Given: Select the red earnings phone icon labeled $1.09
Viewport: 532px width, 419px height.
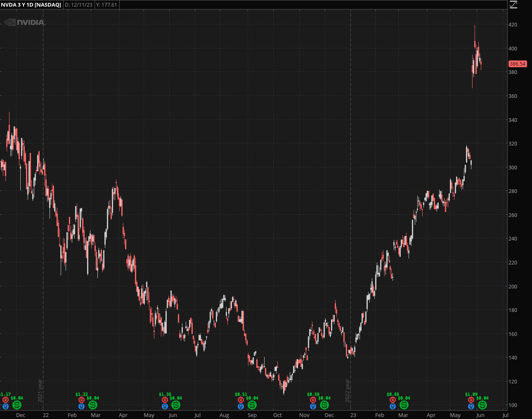Looking at the screenshot, I should point(471,400).
